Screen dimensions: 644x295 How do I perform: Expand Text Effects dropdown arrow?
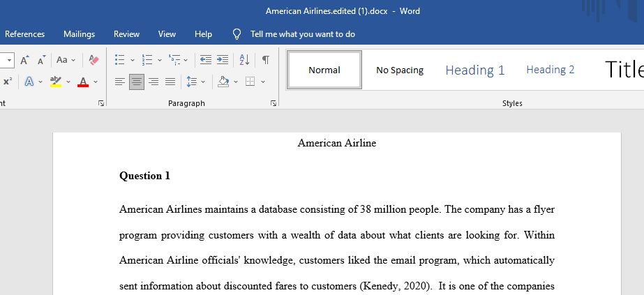pos(40,82)
